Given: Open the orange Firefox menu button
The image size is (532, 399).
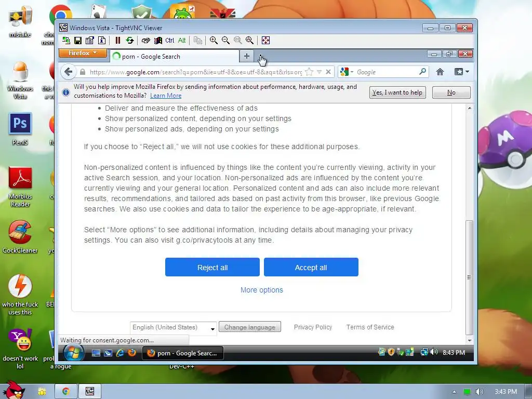Looking at the screenshot, I should click(x=83, y=54).
